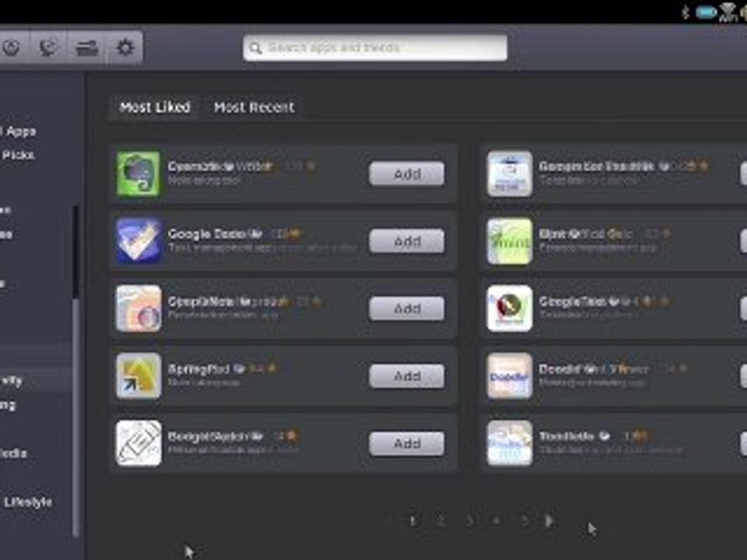Image resolution: width=747 pixels, height=560 pixels.
Task: Click the Google Tasks app title
Action: point(573,302)
